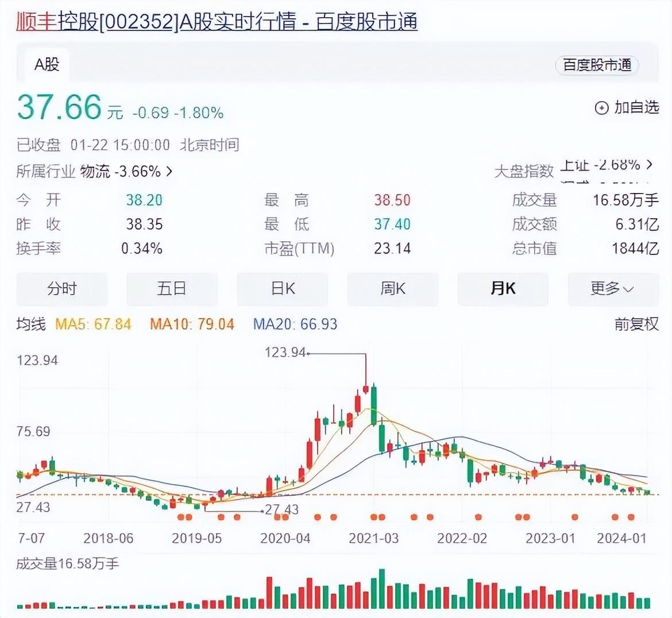672x618 pixels.
Task: Open the 更多 dropdown menu
Action: (x=613, y=289)
